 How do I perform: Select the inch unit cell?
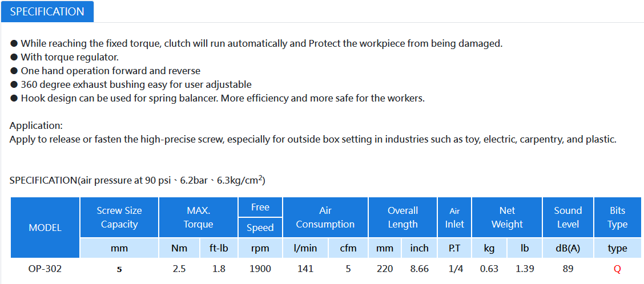(x=419, y=248)
